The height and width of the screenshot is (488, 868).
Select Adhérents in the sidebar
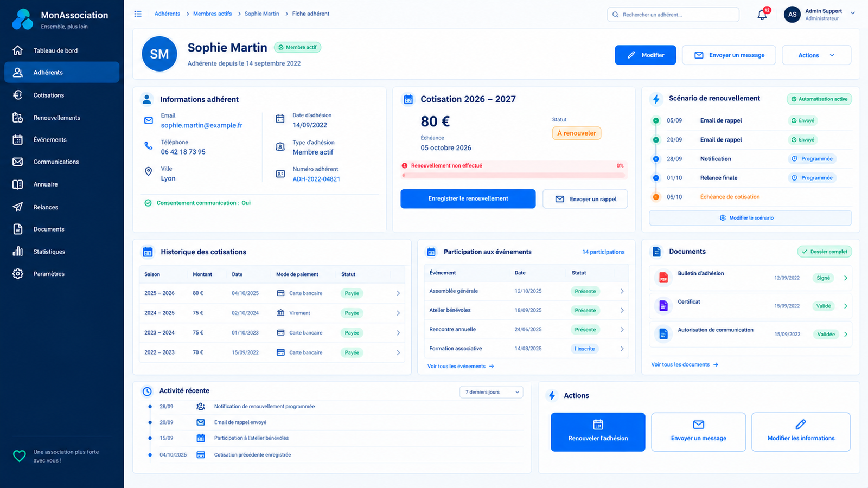62,72
